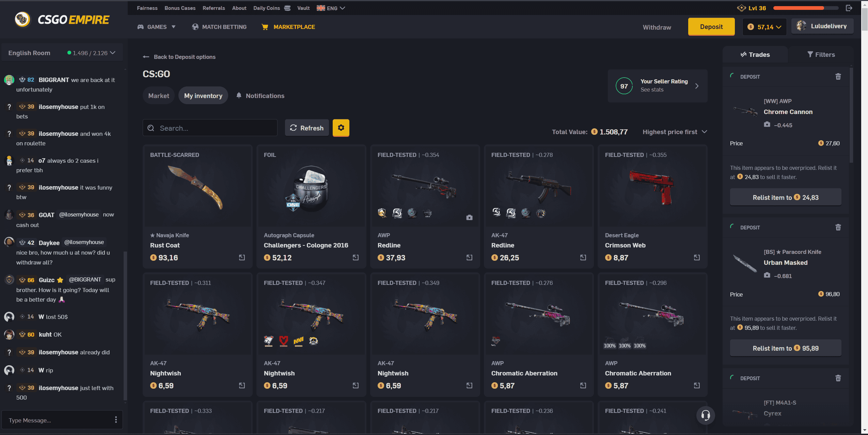Open inspect icon on 0.296 float Chromatic Aberration
The height and width of the screenshot is (435, 868).
coord(697,386)
